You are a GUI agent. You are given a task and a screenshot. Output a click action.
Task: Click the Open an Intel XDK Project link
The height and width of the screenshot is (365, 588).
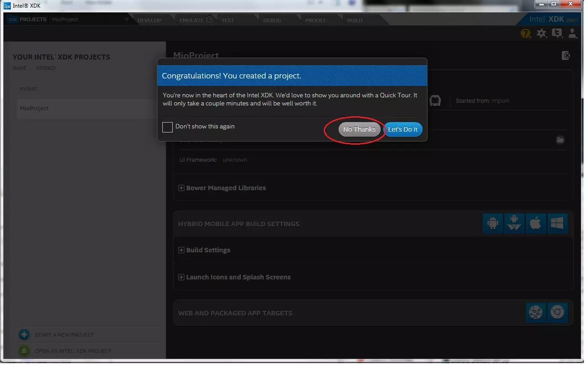click(x=73, y=351)
